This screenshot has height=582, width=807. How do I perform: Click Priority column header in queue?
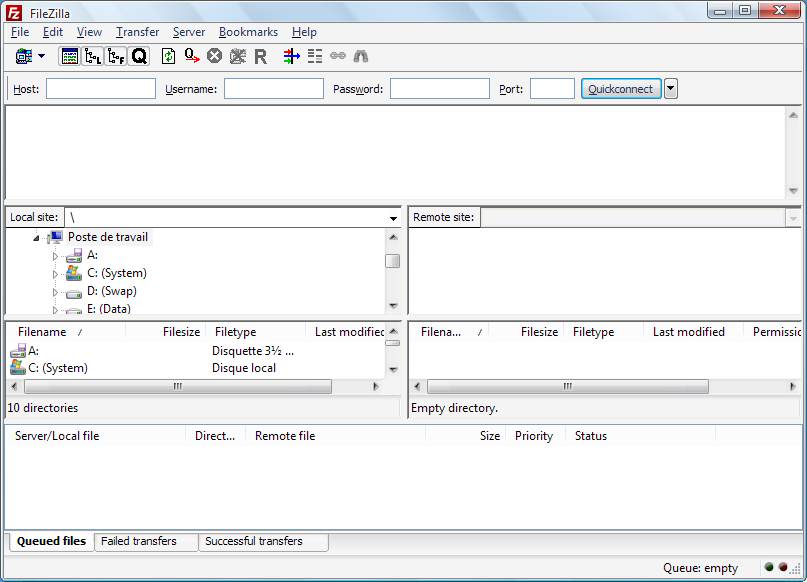click(x=535, y=436)
